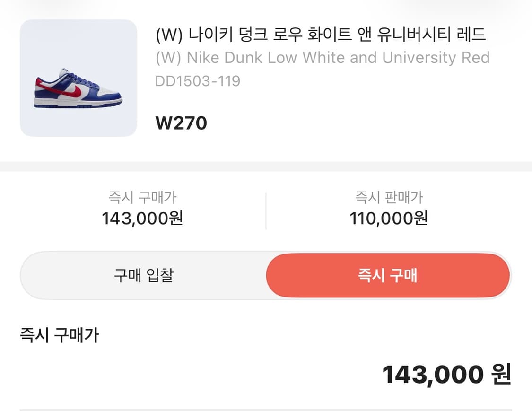Screen dimensions: 532x411
Task: Click the 즉시 구매가 price 143,000원
Action: pyautogui.click(x=142, y=218)
